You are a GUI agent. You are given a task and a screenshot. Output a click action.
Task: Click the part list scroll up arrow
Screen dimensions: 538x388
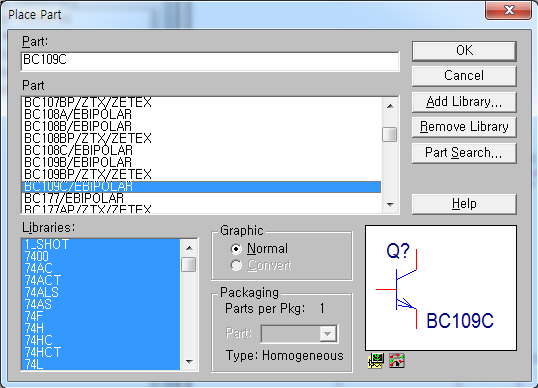390,106
